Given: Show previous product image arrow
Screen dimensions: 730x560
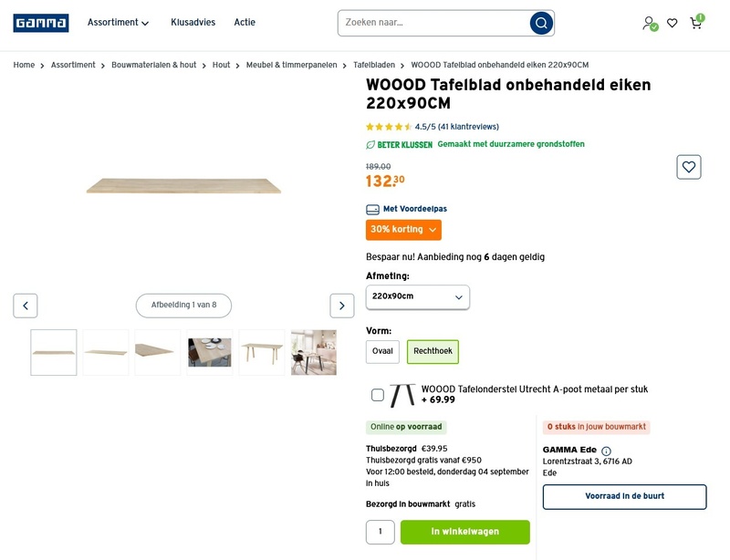Looking at the screenshot, I should 26,306.
